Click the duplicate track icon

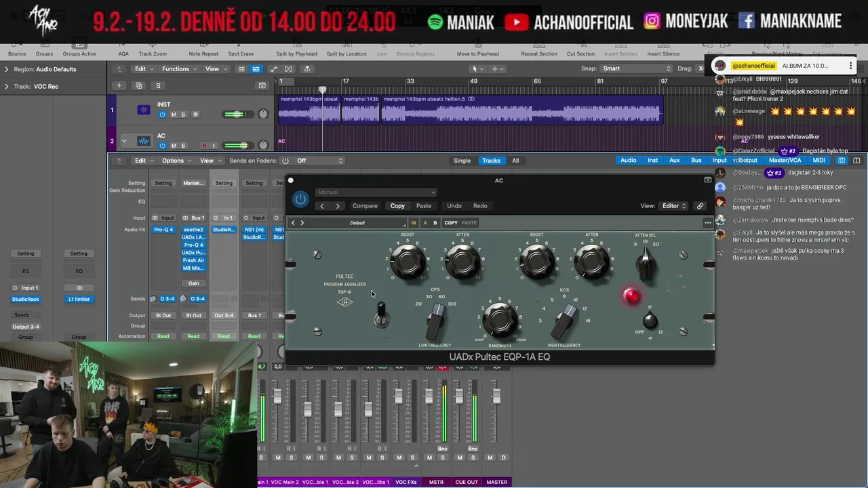point(139,85)
